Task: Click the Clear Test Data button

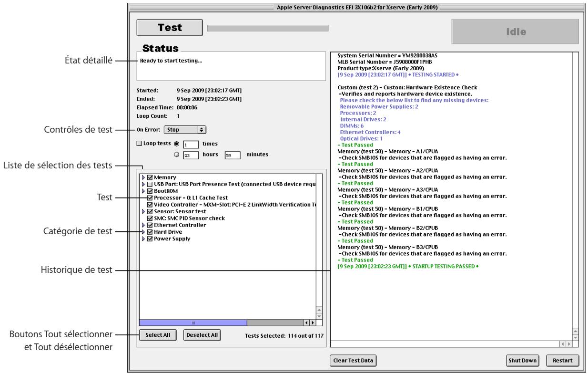Action: [x=353, y=360]
